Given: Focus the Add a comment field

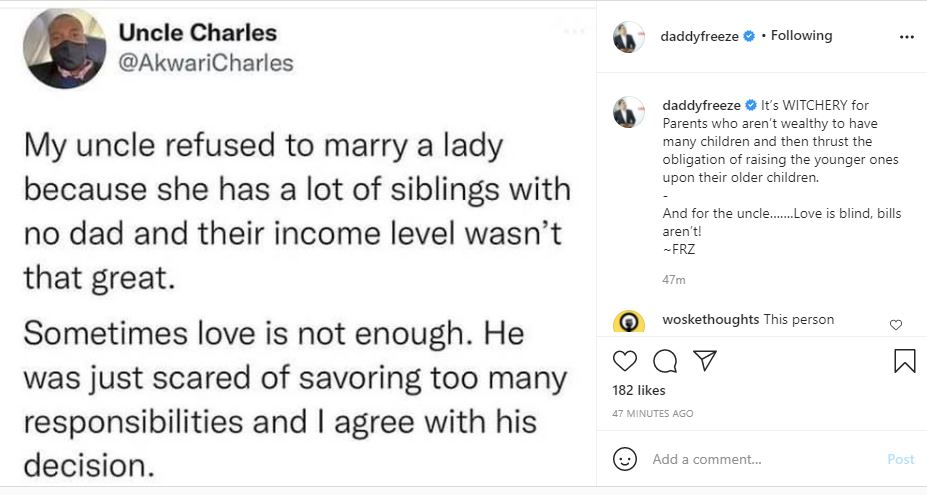Looking at the screenshot, I should 760,459.
